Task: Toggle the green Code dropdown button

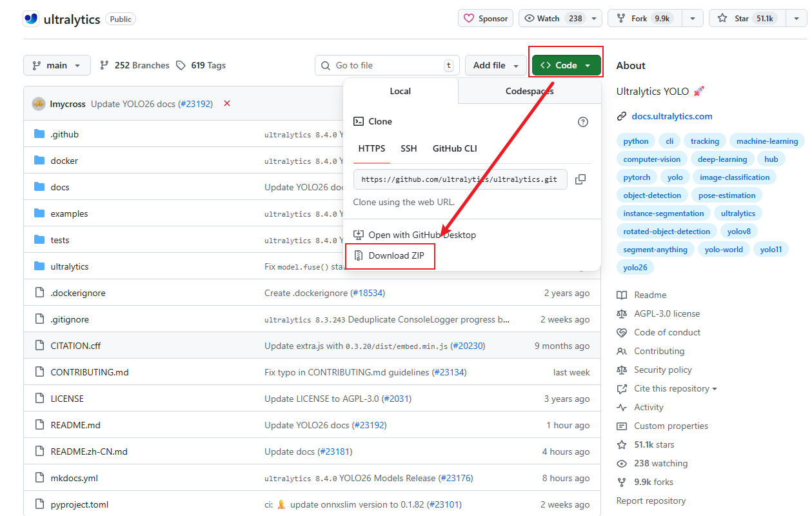Action: [566, 65]
